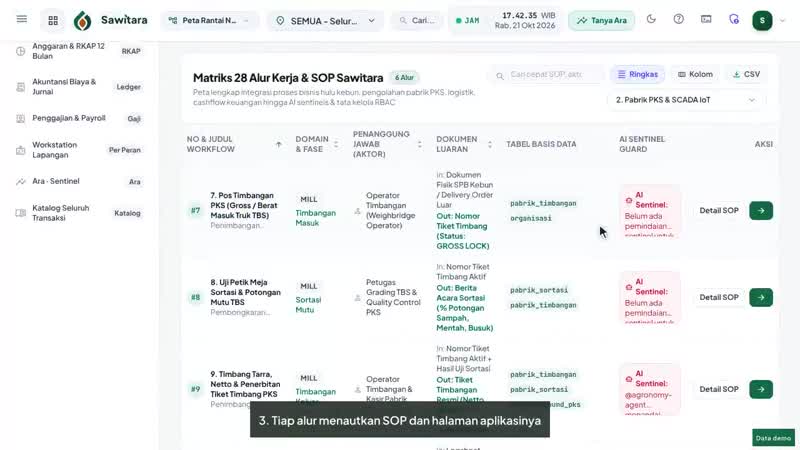
Task: Expand the user profile chevron
Action: pos(783,20)
